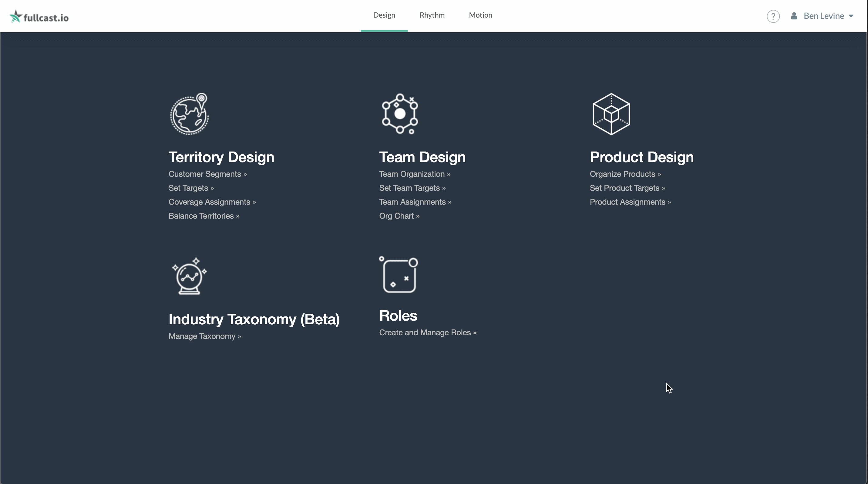Click the Territory Design globe icon
The height and width of the screenshot is (484, 868).
click(189, 114)
